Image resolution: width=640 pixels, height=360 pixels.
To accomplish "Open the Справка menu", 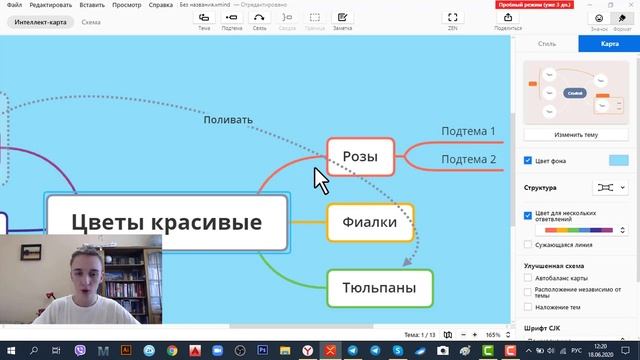I will point(160,5).
